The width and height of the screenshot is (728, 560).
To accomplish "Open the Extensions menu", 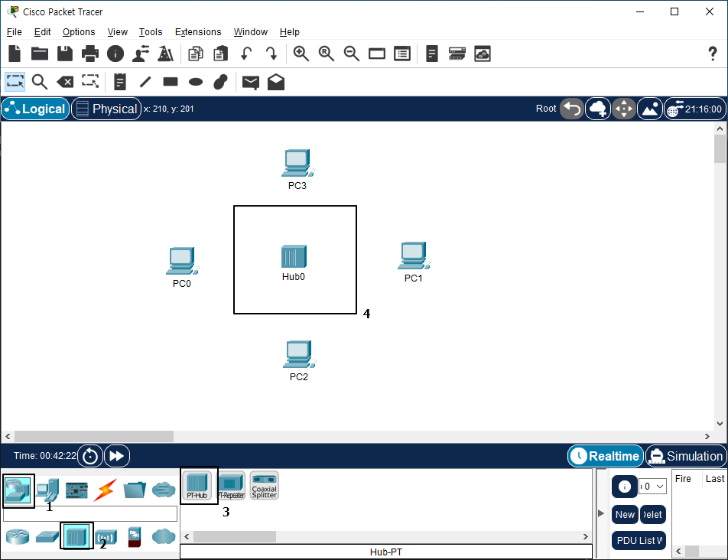I will pos(198,32).
